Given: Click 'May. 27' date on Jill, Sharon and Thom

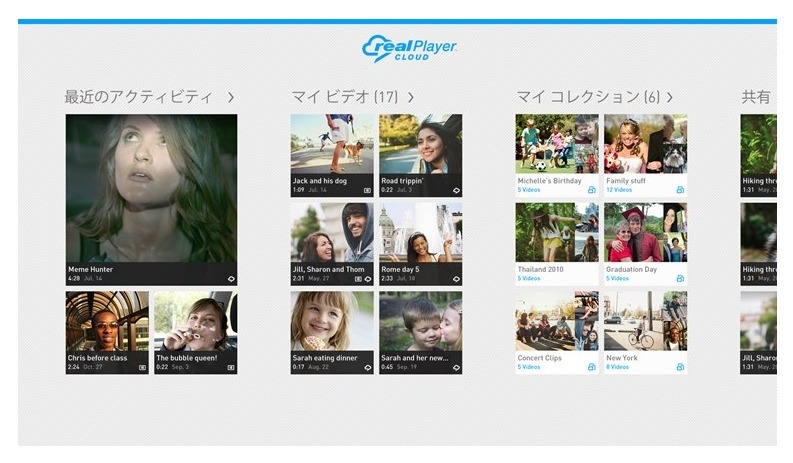Looking at the screenshot, I should coord(319,279).
